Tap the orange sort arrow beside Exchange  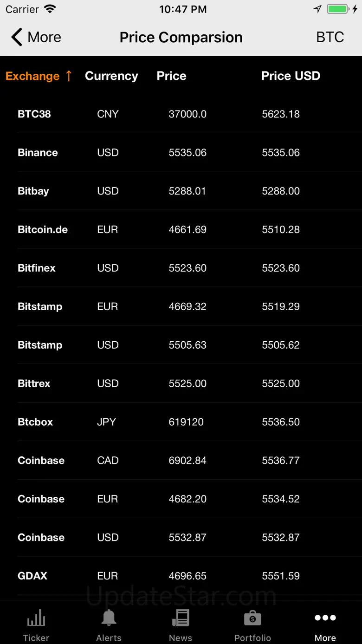pos(69,76)
